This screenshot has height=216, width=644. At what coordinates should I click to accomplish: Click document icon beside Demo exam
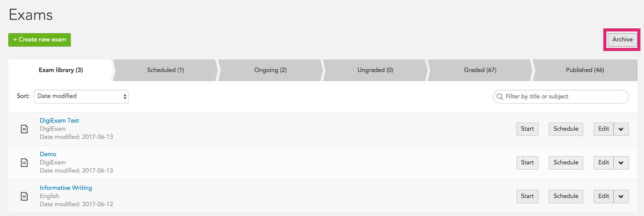pyautogui.click(x=24, y=163)
